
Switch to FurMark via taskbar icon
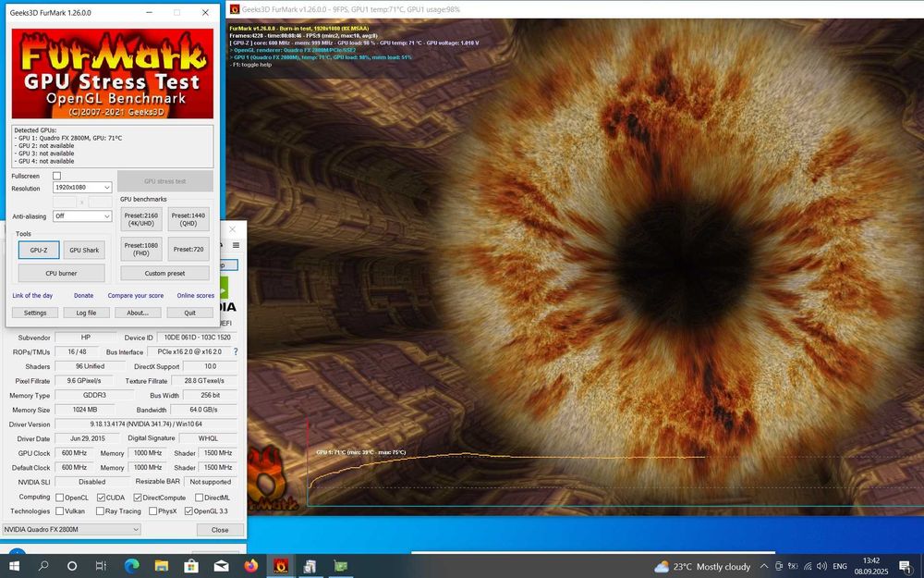point(281,566)
